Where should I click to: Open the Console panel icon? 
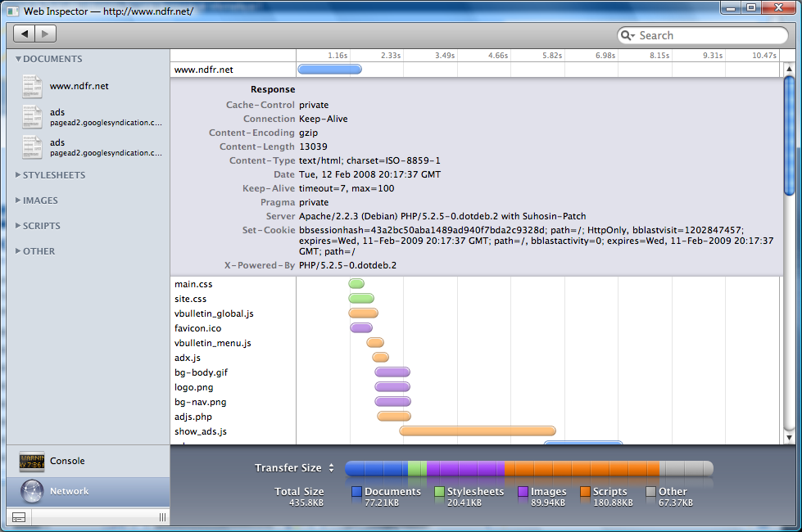tap(32, 462)
